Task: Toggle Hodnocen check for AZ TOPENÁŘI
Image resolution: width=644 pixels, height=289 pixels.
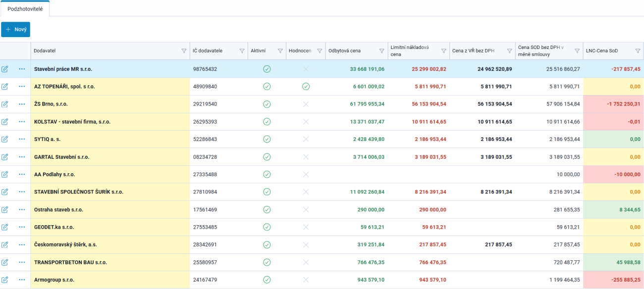Action: point(306,87)
